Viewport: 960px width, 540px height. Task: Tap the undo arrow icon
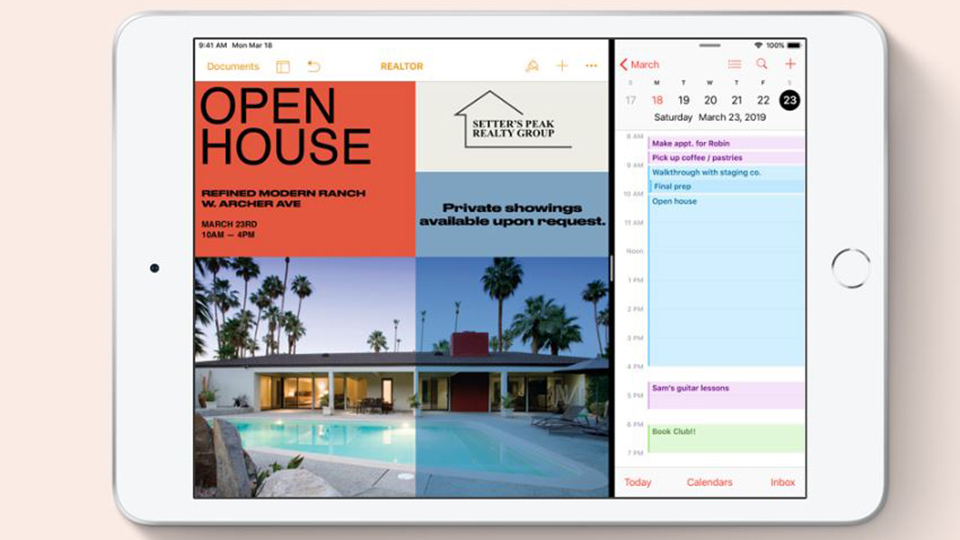[x=314, y=67]
